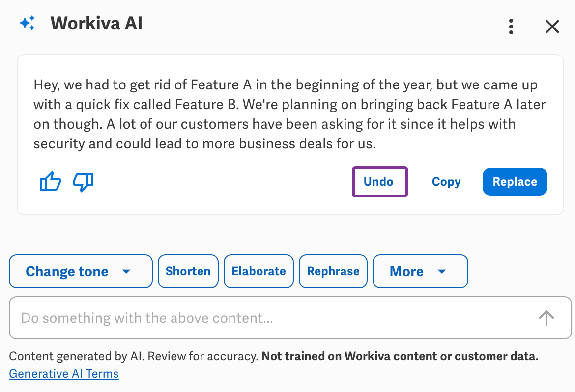
Task: Replace the document text with AI output
Action: [515, 182]
